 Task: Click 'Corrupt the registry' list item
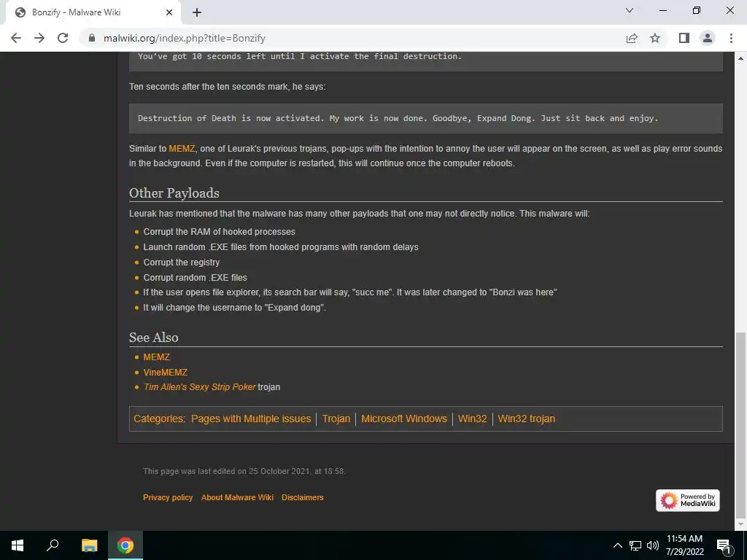click(182, 262)
